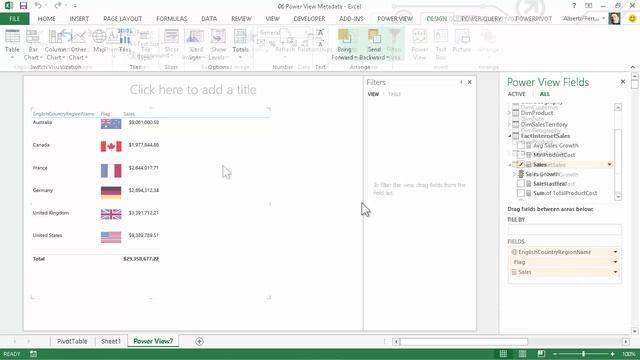Open the Bar Chart dropdown arrow
The image size is (640, 360).
click(41, 58)
